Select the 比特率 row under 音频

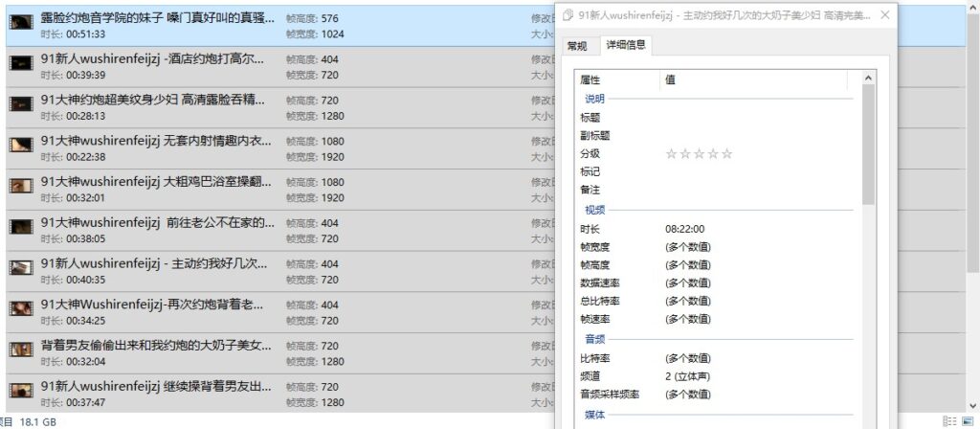(x=718, y=359)
